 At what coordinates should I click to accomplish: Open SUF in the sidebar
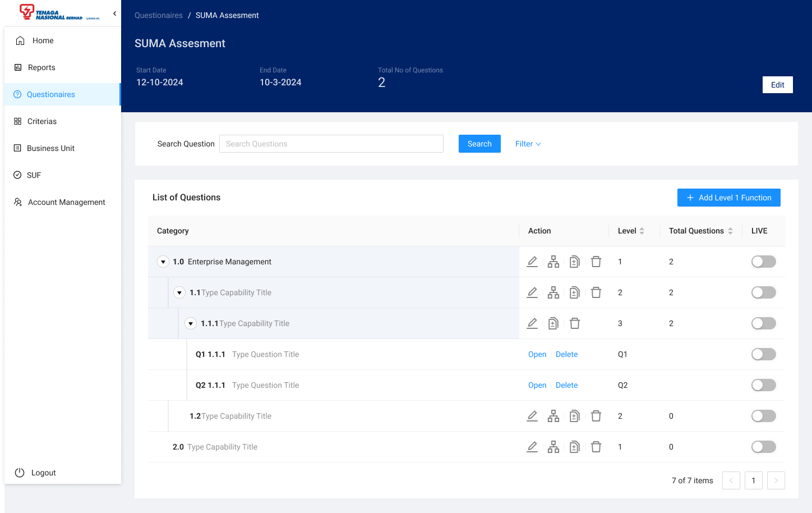[x=63, y=175]
